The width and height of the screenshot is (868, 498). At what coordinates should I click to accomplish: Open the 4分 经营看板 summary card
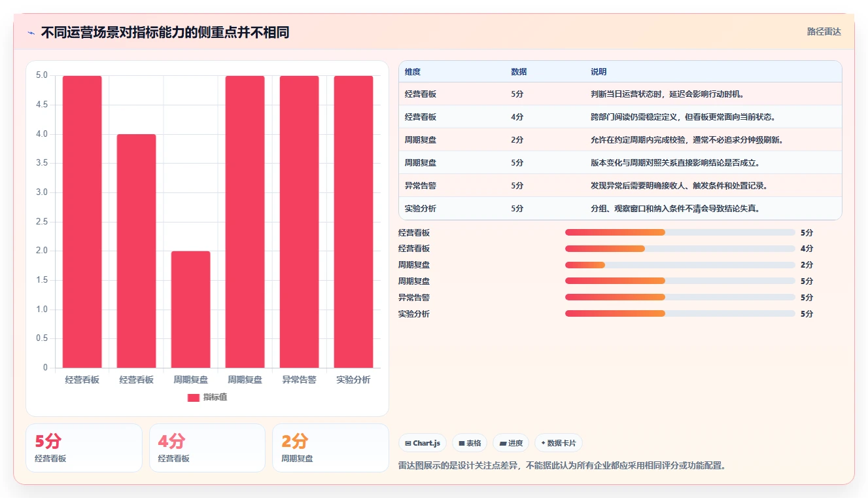click(x=207, y=448)
